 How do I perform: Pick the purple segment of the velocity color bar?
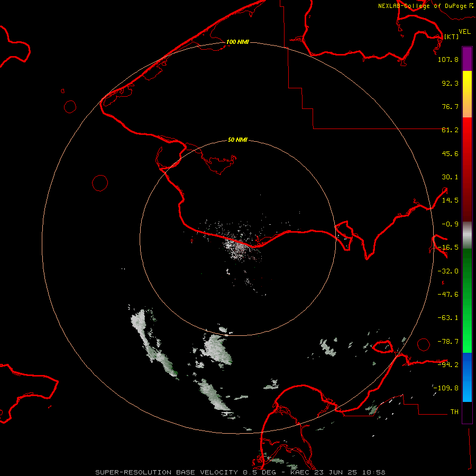pos(467,59)
